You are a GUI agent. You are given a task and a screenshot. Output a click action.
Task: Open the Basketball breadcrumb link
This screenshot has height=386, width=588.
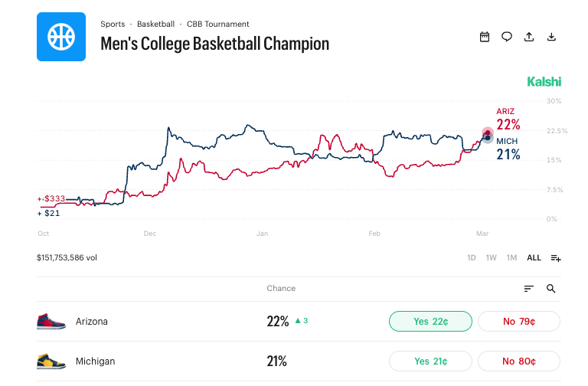click(155, 25)
